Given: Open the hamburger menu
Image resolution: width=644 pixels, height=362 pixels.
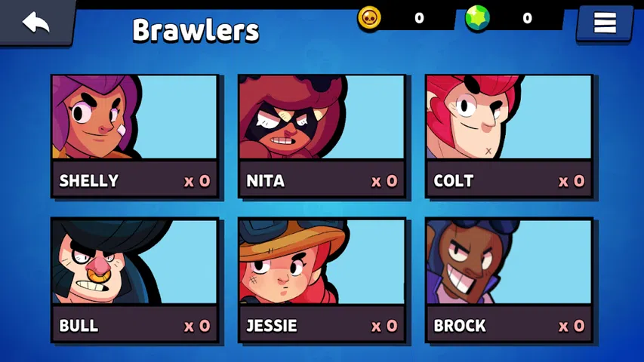Looking at the screenshot, I should [605, 22].
